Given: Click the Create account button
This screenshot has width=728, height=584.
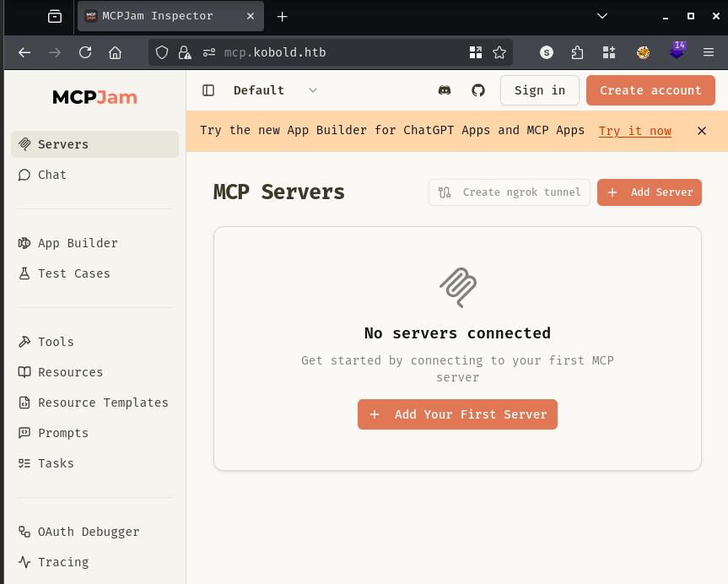Looking at the screenshot, I should [650, 90].
